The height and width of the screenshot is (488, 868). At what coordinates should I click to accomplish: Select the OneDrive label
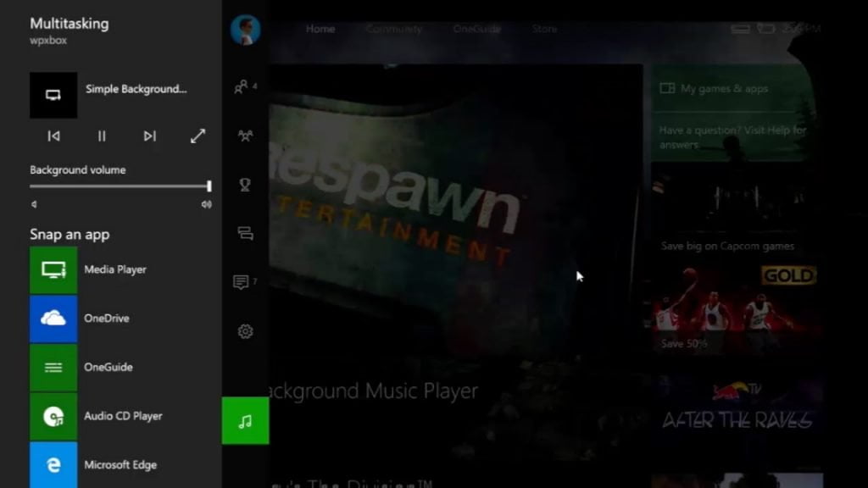point(107,319)
